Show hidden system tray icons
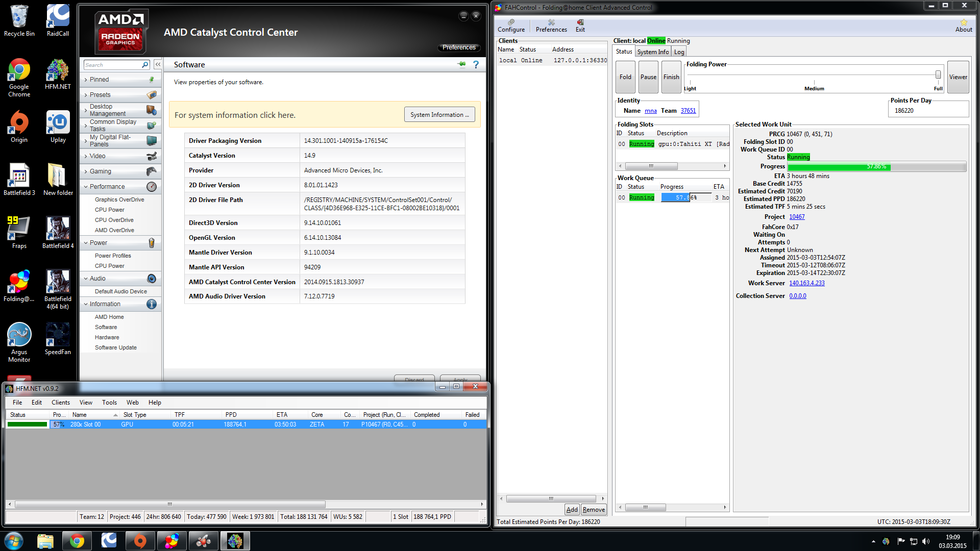 coord(873,541)
